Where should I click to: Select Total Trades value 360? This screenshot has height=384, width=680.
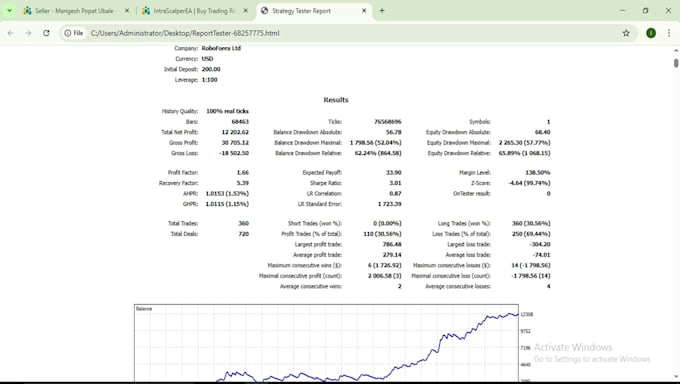tap(244, 223)
